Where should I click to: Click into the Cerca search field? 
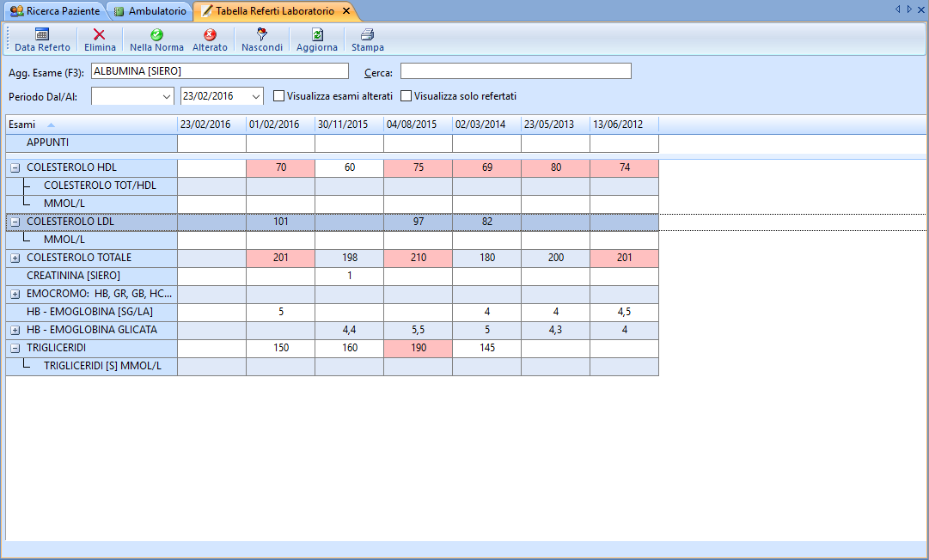pos(516,71)
